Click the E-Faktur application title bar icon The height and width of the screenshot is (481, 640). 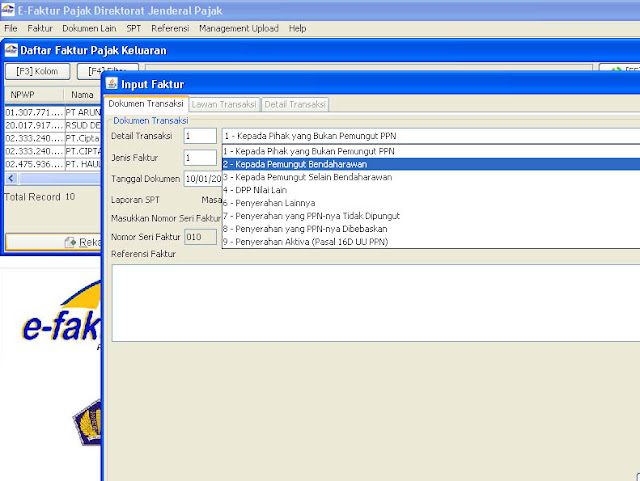[7, 10]
